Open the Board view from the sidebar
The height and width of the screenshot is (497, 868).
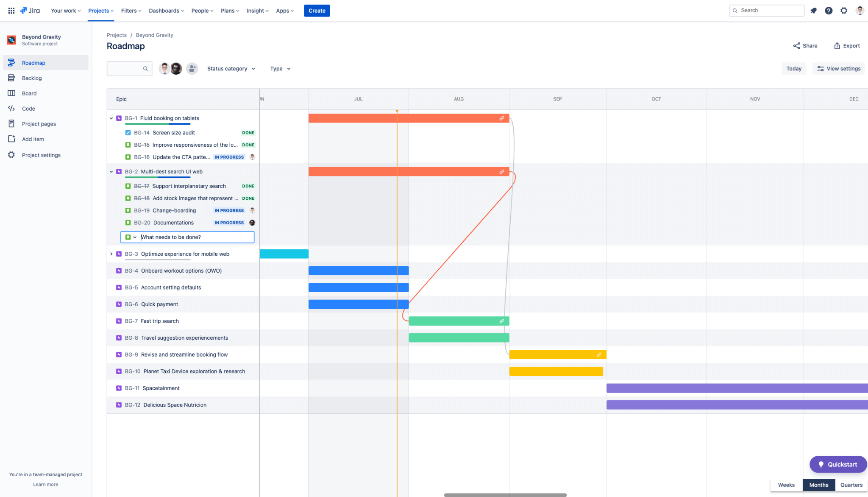click(12, 93)
